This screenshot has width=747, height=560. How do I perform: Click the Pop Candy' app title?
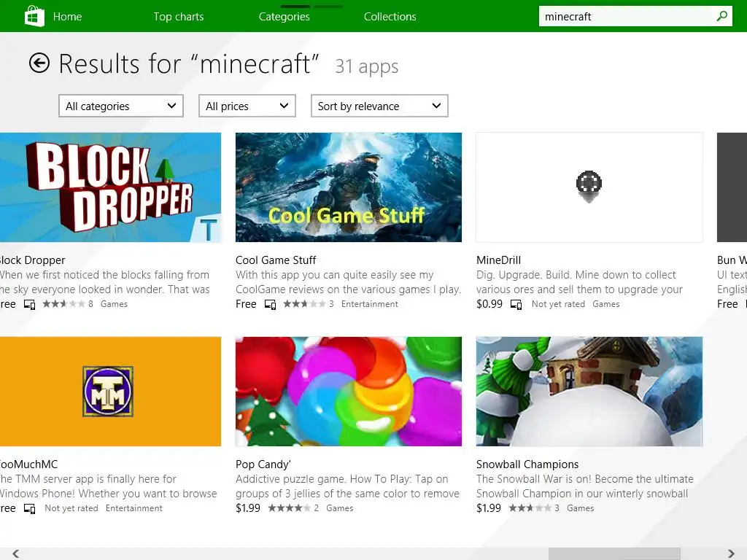click(x=263, y=464)
